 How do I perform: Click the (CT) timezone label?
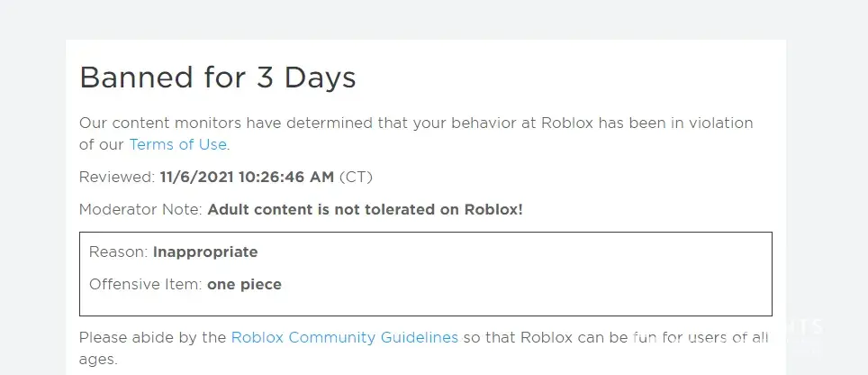[x=356, y=177]
